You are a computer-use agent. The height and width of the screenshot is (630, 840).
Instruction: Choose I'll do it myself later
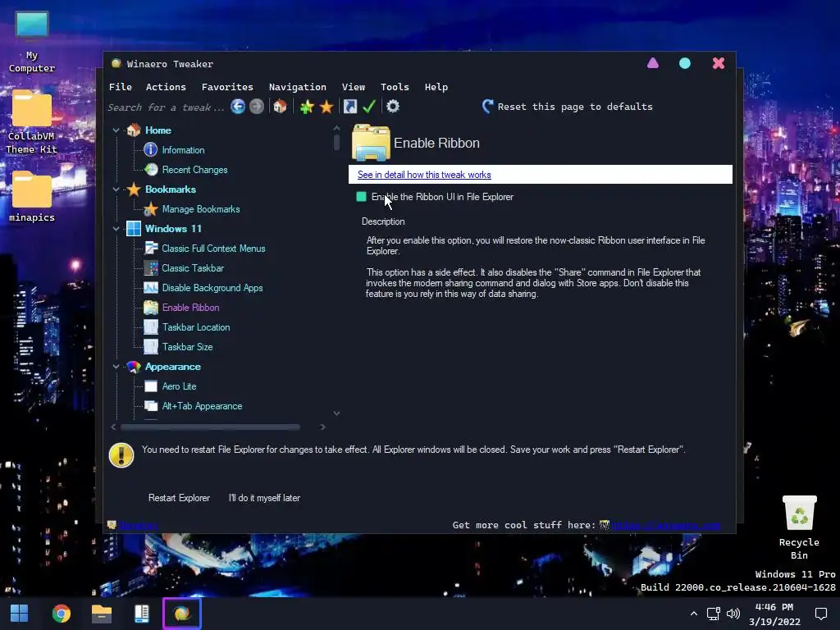(264, 498)
